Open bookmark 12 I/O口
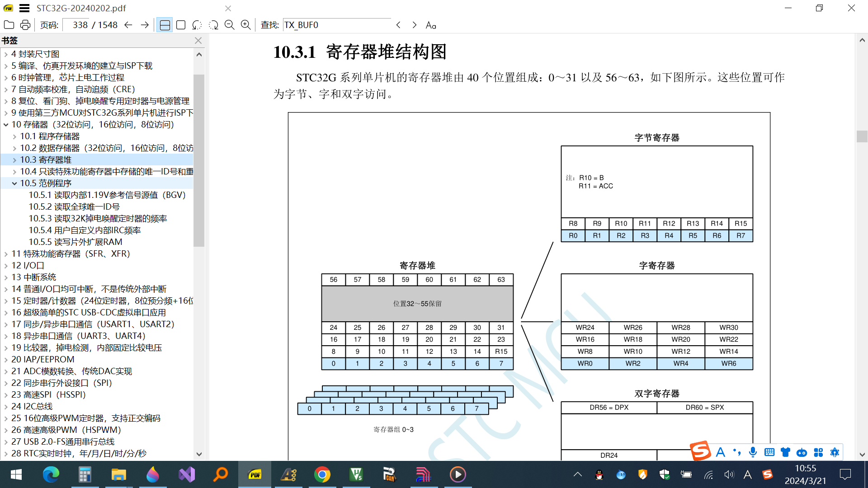Viewport: 868px width, 488px height. point(28,266)
